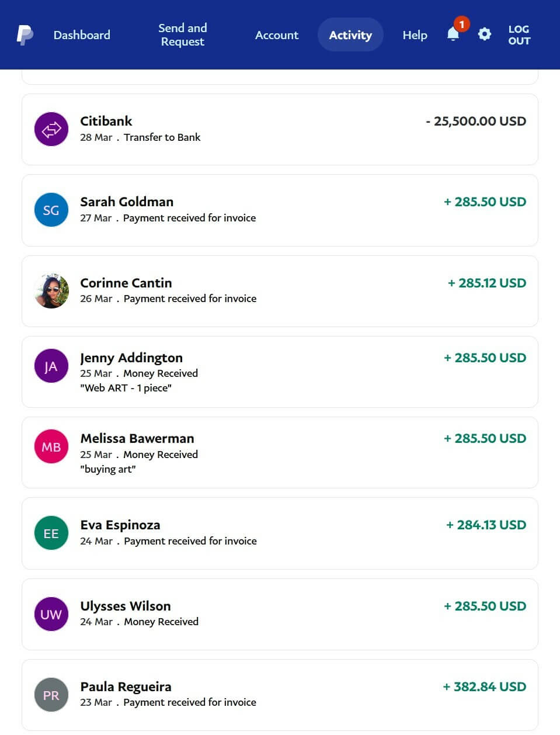Click the Citibank transfer arrows icon
Image resolution: width=560 pixels, height=735 pixels.
click(51, 129)
